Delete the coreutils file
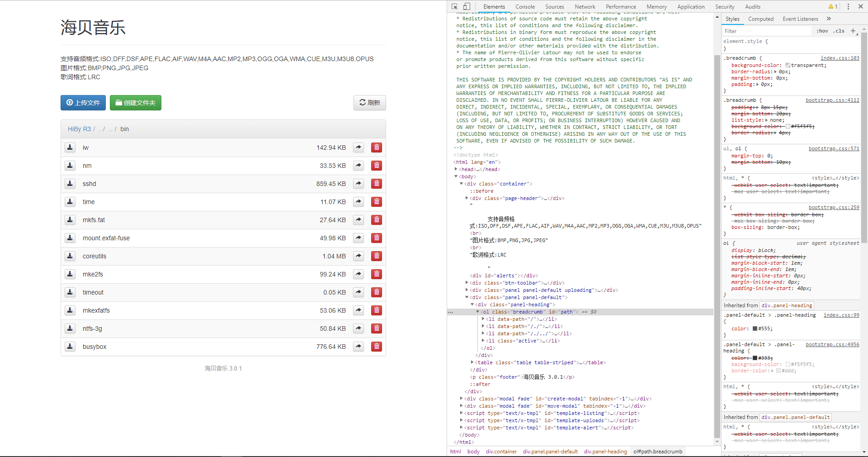 click(x=377, y=256)
